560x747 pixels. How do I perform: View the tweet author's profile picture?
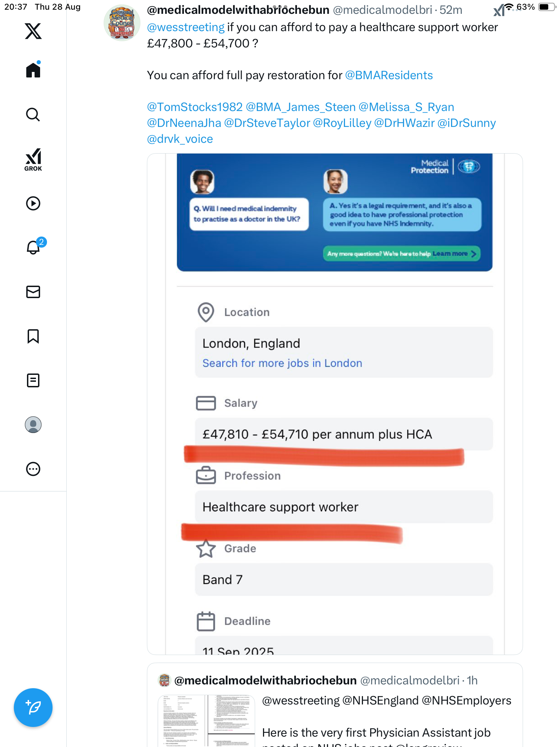122,23
